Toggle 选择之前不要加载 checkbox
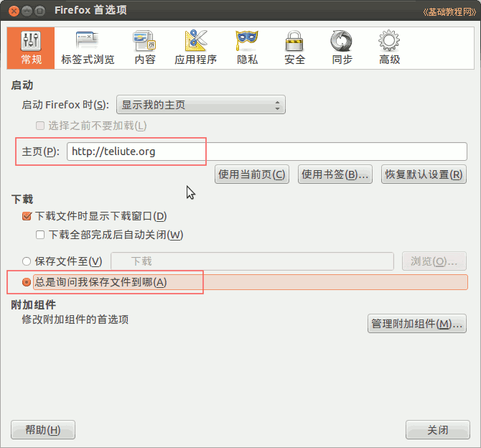This screenshot has height=448, width=481. tap(40, 126)
